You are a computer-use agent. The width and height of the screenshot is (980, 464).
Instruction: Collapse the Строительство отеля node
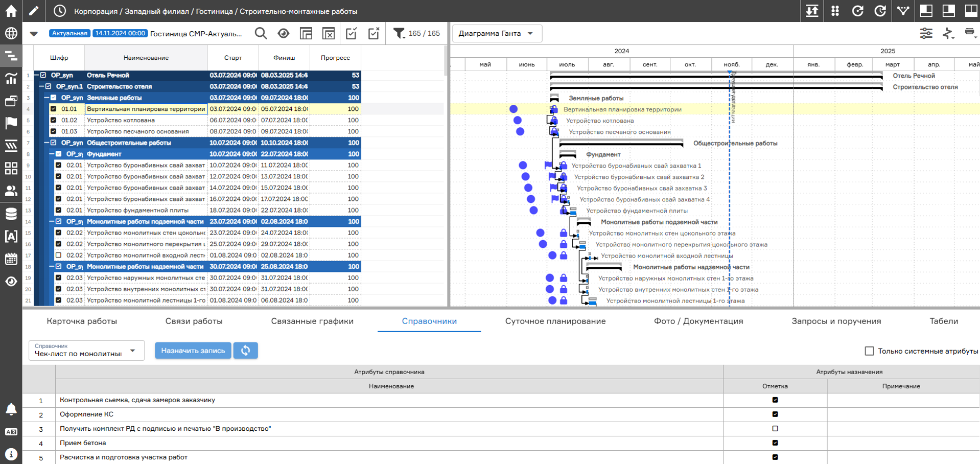42,86
